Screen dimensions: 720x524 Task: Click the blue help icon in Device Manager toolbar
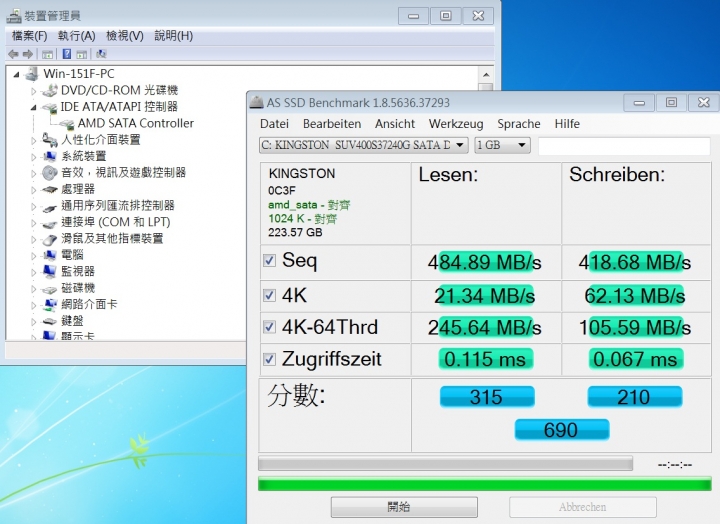[67, 54]
